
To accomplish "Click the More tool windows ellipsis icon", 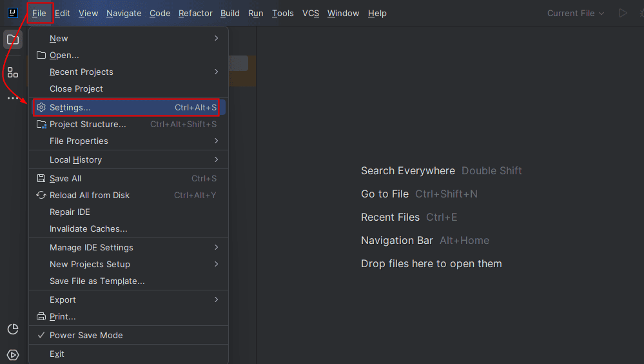I will tap(13, 98).
